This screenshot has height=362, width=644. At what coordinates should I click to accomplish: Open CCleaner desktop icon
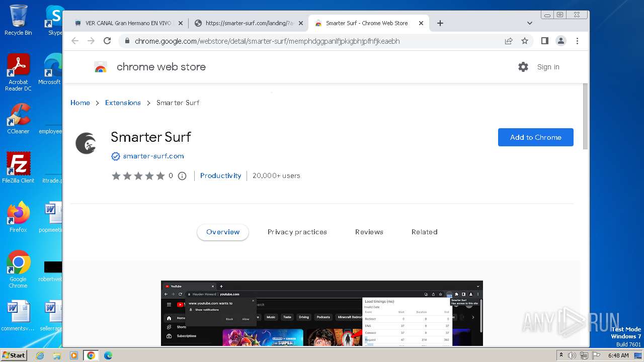tap(18, 119)
